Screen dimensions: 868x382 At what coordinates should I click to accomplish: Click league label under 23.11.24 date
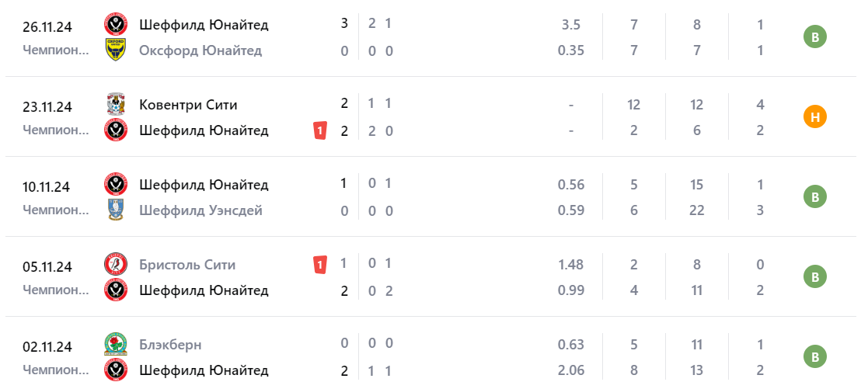[56, 130]
